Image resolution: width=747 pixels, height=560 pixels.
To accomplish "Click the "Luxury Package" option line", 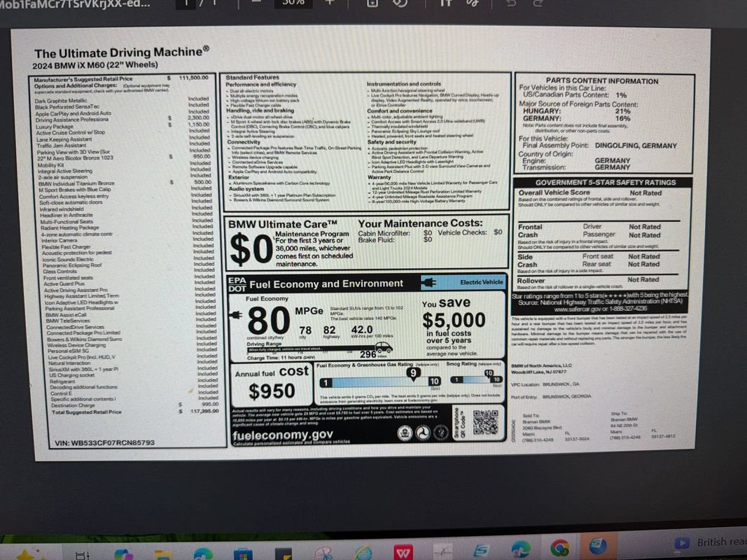I will point(55,127).
